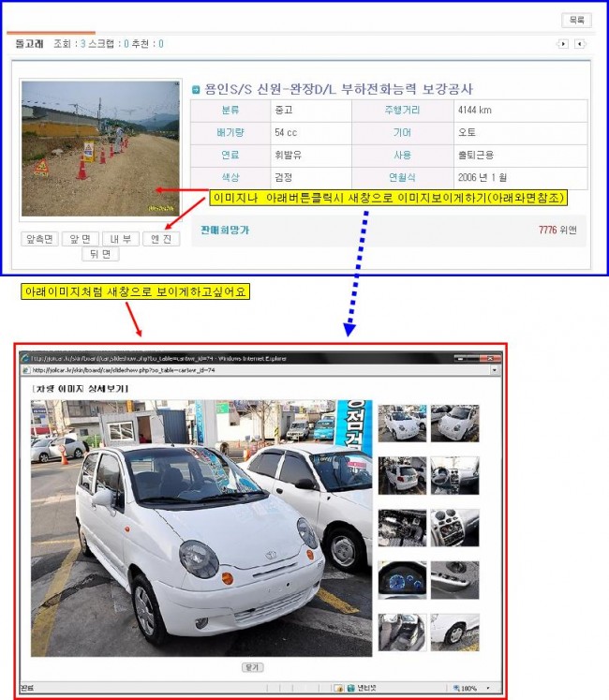
Task: Select the top-left white car thumbnail
Action: click(x=401, y=424)
